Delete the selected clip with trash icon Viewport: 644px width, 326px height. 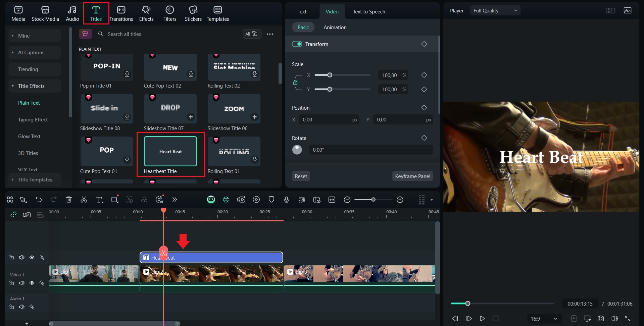[x=69, y=200]
